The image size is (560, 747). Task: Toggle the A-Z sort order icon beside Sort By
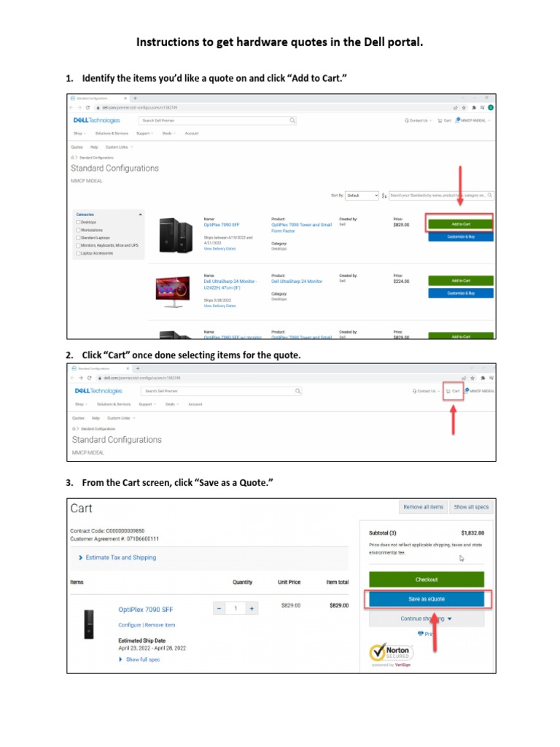click(x=384, y=196)
